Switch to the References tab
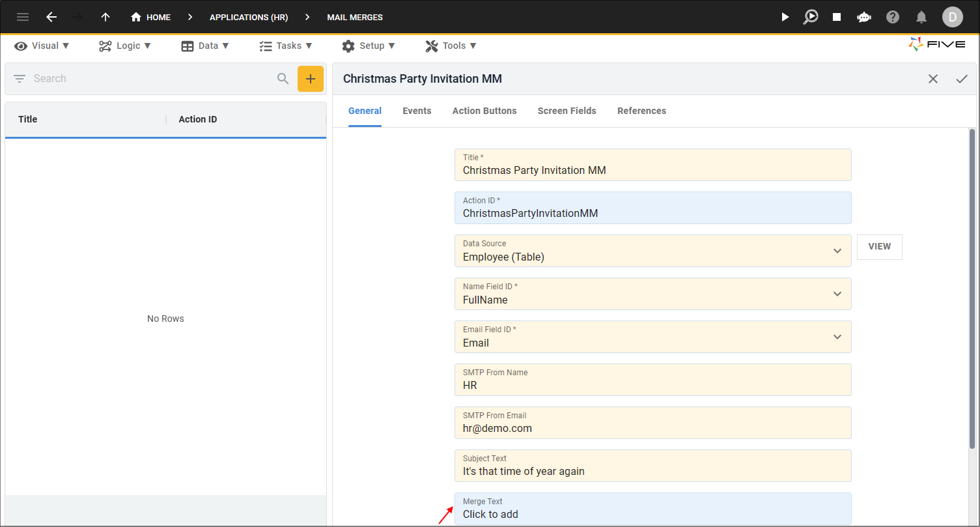This screenshot has height=527, width=980. pyautogui.click(x=641, y=111)
